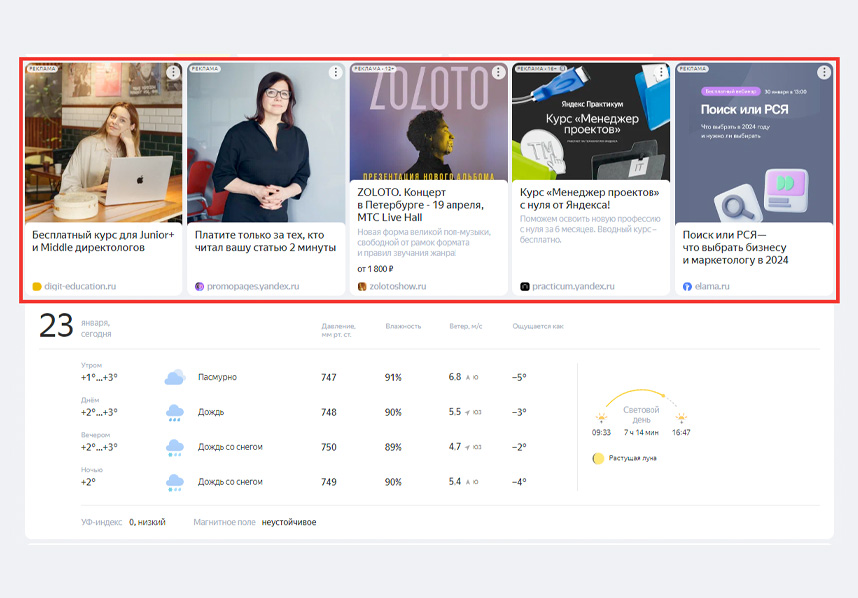Click humidity value "91%"
This screenshot has width=858, height=598.
point(393,378)
